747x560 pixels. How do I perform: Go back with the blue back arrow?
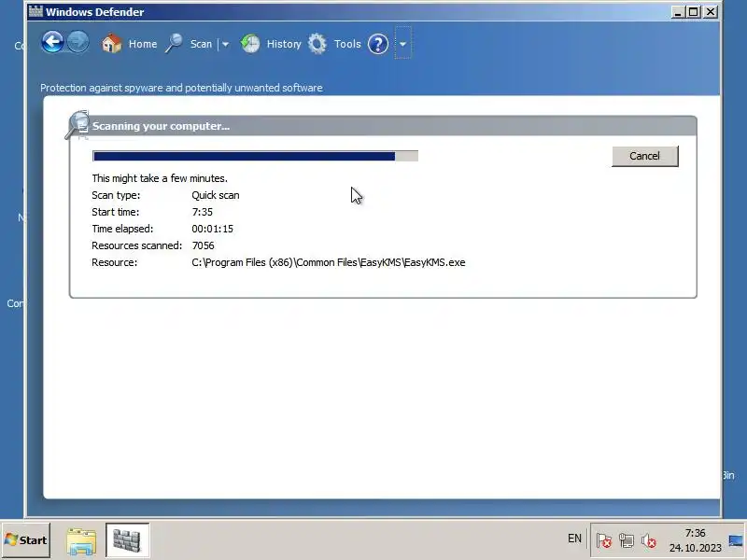[52, 42]
